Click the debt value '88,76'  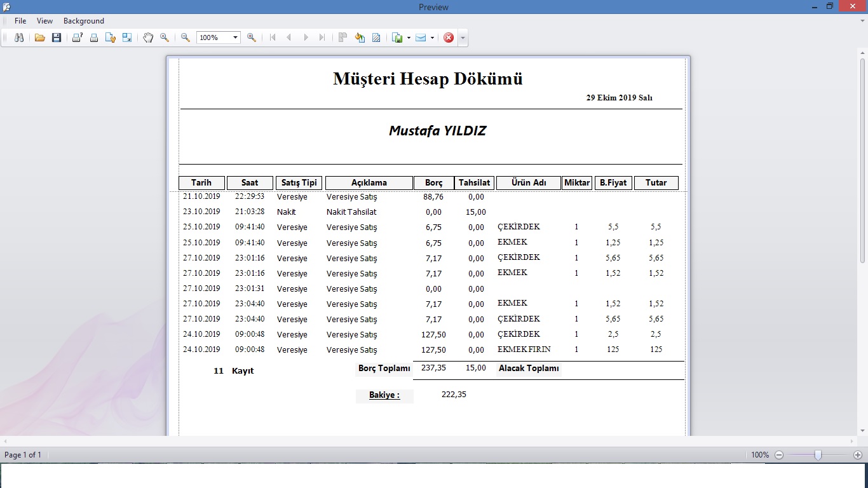pos(433,197)
